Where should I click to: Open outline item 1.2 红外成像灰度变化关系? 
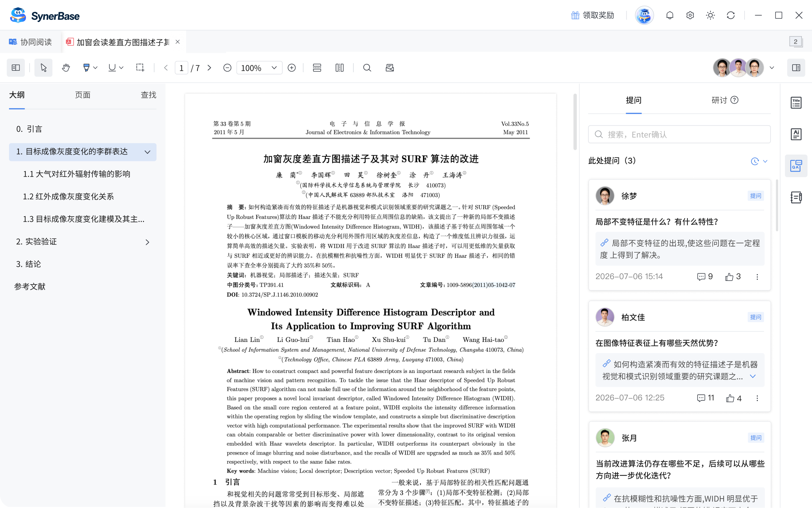tap(68, 197)
